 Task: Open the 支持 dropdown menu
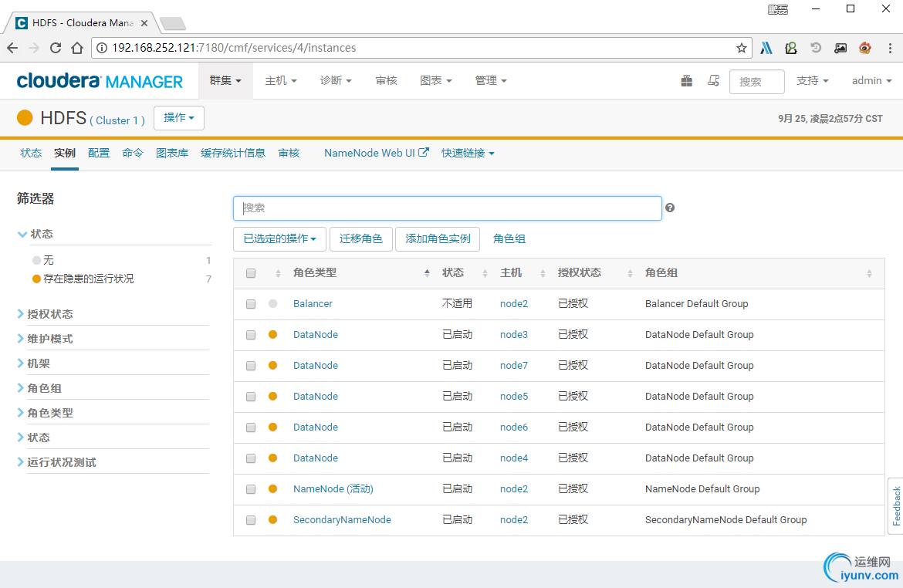812,80
